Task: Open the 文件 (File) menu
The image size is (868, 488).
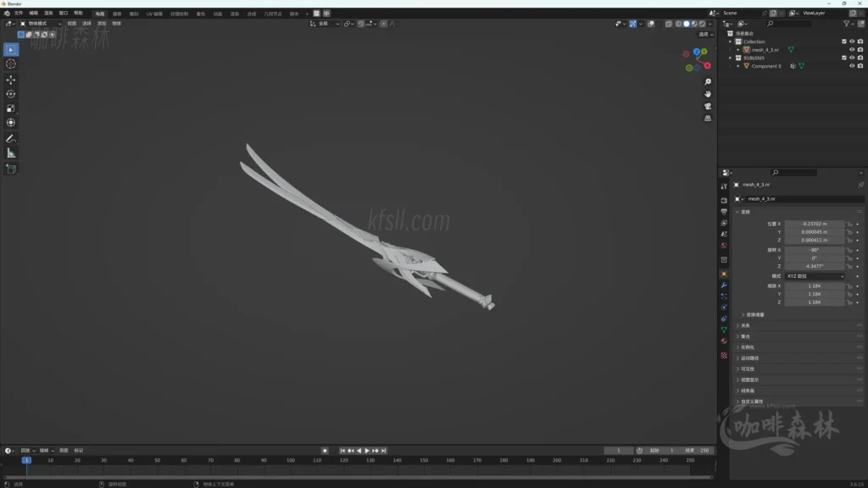Action: pos(19,14)
